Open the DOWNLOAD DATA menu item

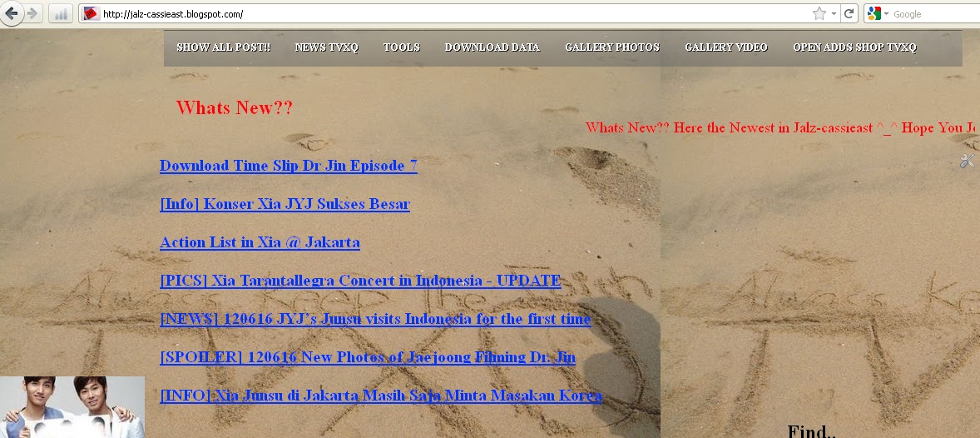click(492, 47)
